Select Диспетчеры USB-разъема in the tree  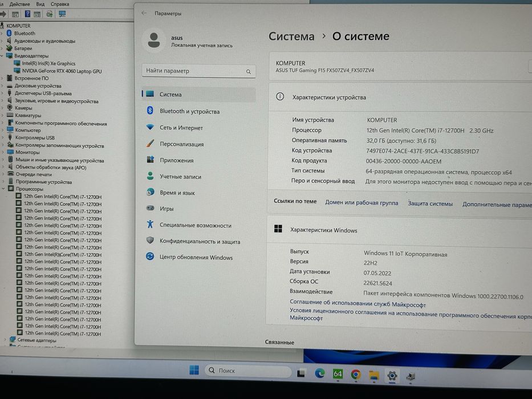click(x=43, y=93)
